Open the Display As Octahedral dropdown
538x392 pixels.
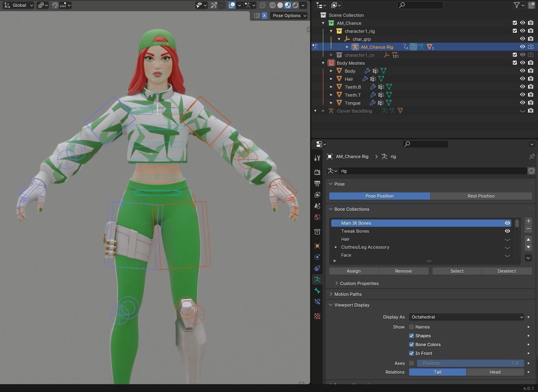(x=466, y=317)
